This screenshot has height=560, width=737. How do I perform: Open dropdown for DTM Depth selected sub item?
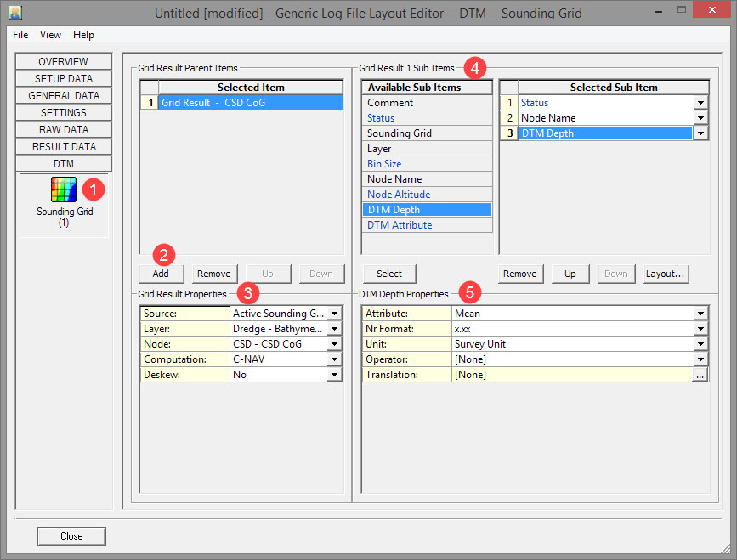tap(700, 133)
